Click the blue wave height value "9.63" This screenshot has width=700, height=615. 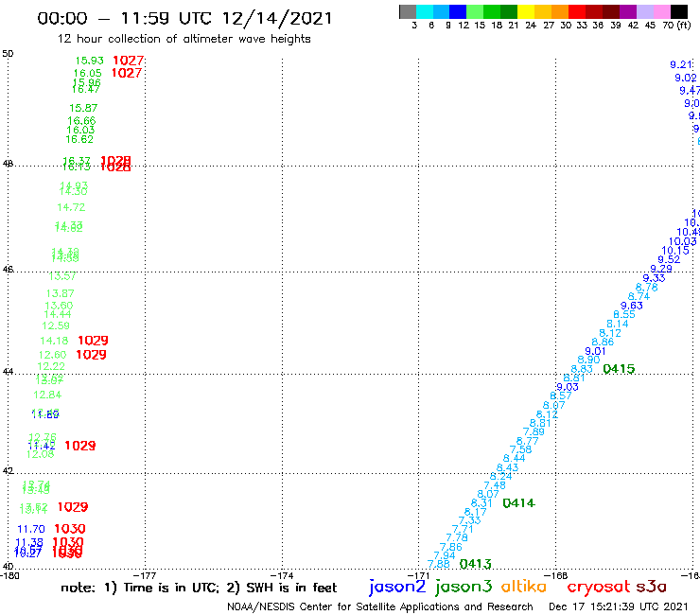click(632, 306)
